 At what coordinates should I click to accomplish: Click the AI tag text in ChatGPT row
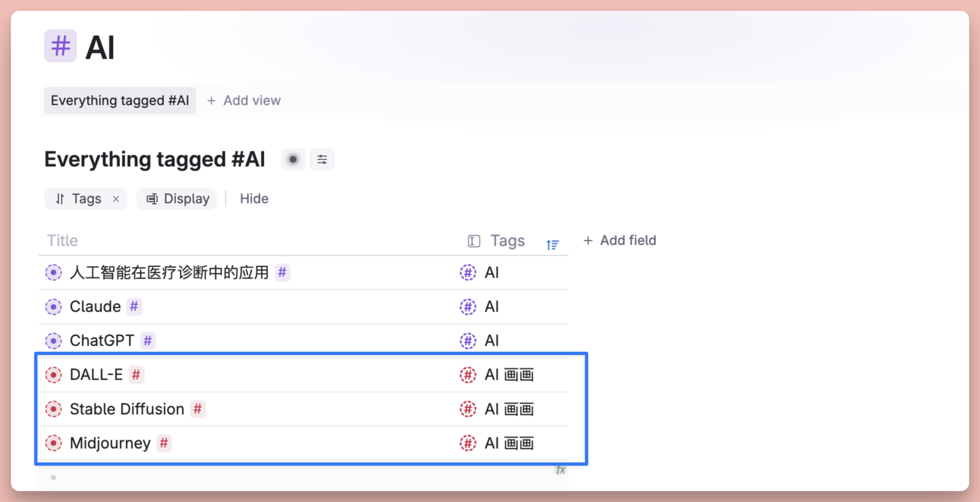(491, 341)
